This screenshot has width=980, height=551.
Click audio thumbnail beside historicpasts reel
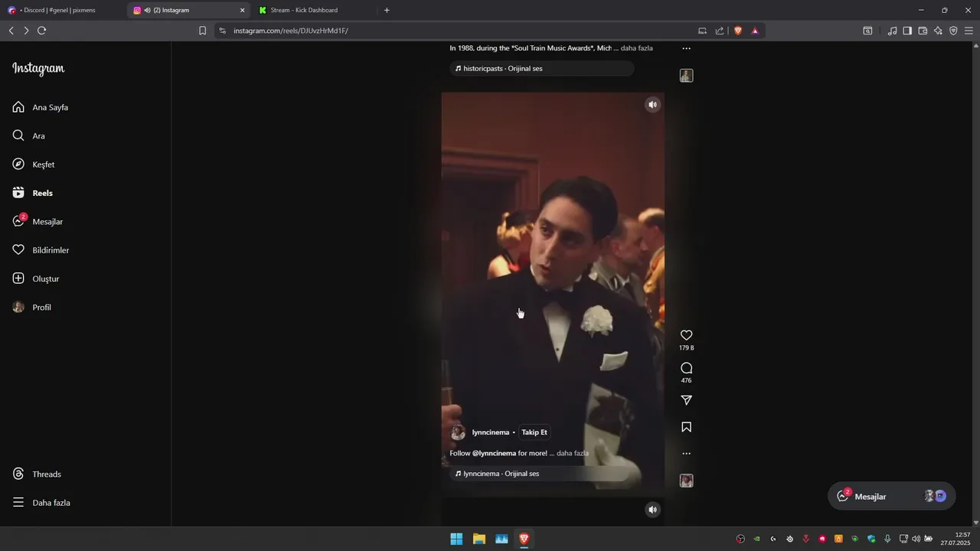coord(687,75)
